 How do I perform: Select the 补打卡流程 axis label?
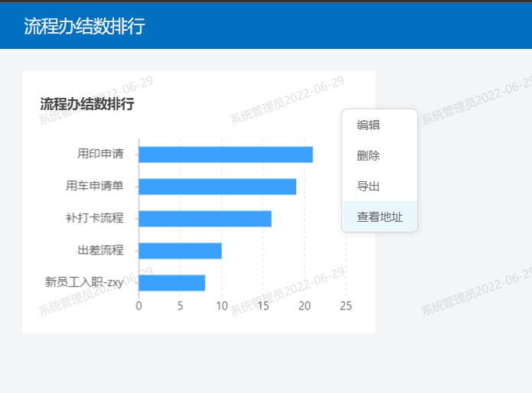(94, 218)
